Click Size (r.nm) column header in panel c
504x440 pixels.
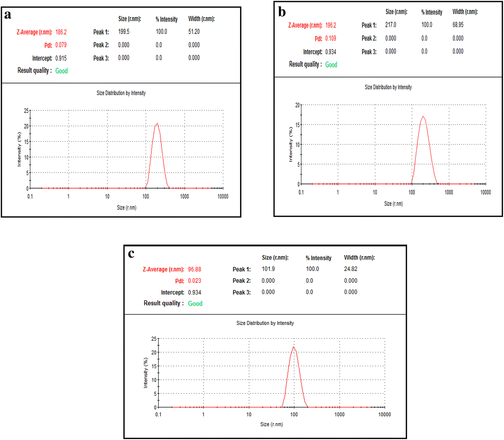coord(275,258)
